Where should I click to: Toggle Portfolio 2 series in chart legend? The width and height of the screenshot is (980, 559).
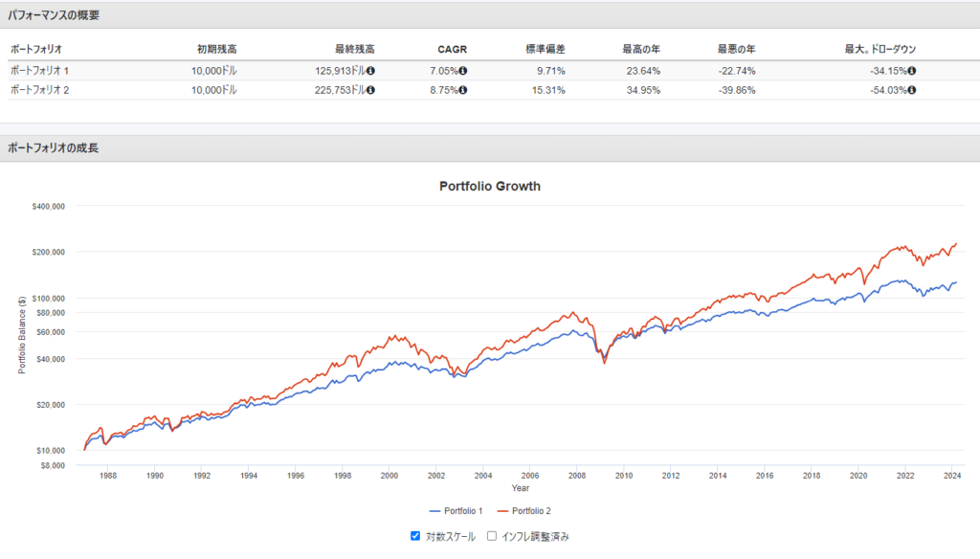[523, 511]
